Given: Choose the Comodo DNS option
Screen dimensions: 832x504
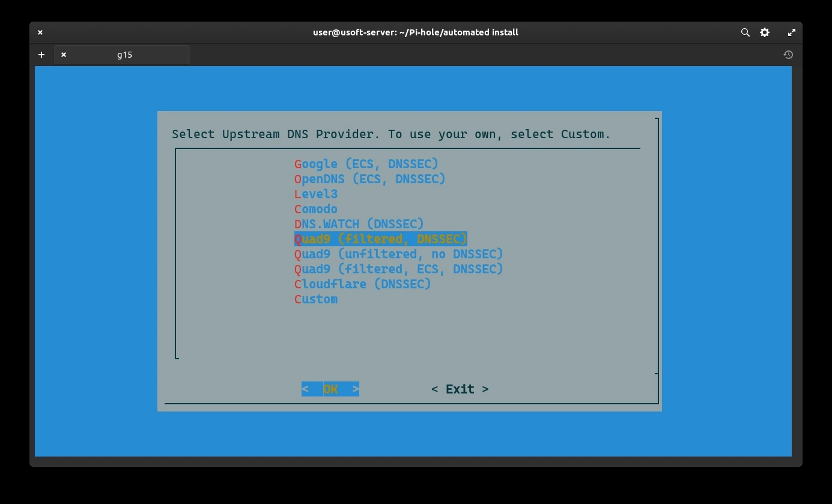Looking at the screenshot, I should point(316,209).
